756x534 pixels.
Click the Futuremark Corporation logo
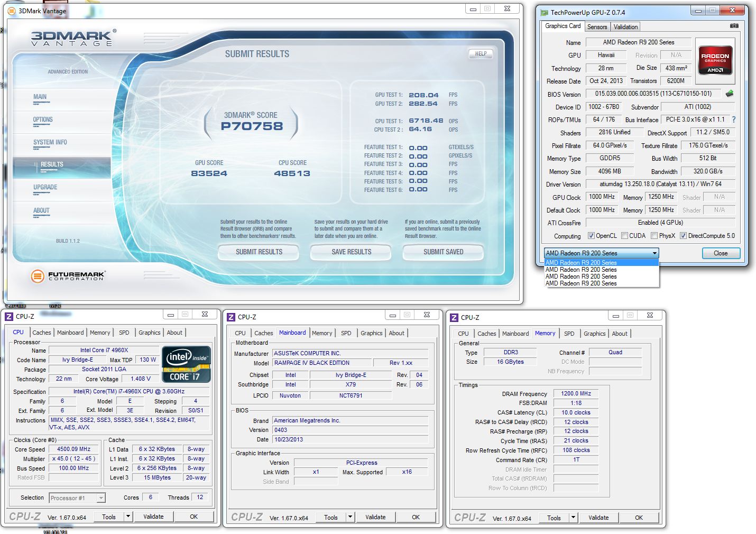68,275
